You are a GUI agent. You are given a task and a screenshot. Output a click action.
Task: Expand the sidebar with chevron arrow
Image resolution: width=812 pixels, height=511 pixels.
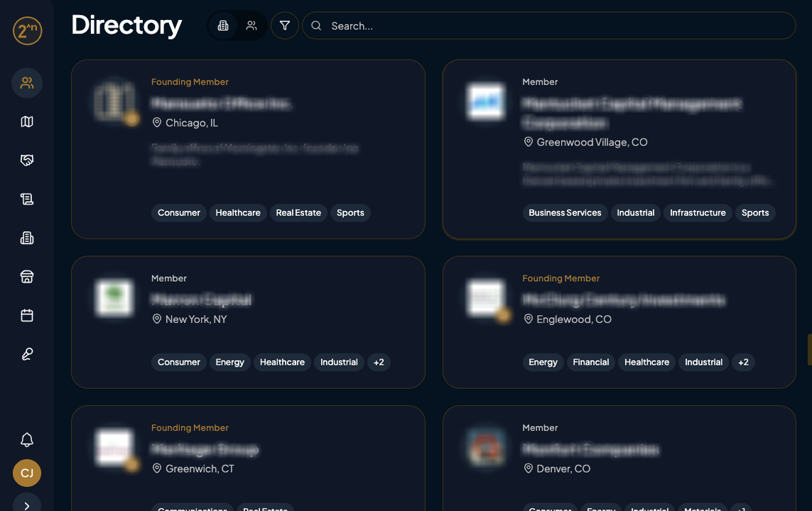point(27,505)
